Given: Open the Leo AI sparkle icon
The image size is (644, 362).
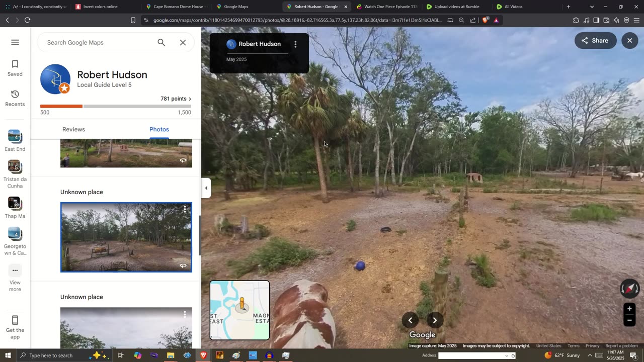Looking at the screenshot, I should (x=616, y=20).
